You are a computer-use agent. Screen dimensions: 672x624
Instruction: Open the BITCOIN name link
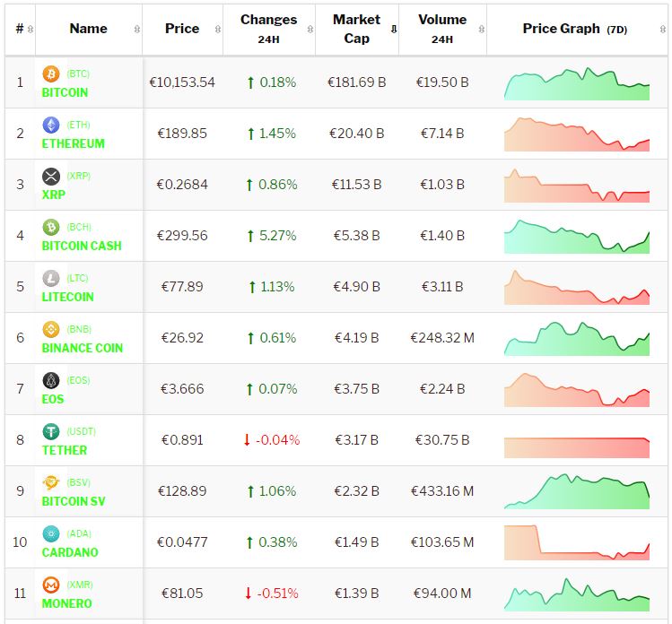click(x=65, y=92)
